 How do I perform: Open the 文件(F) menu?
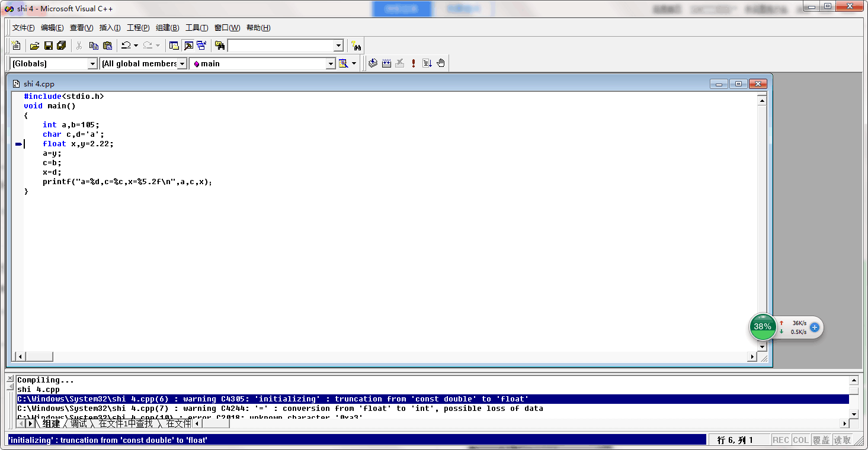tap(24, 28)
